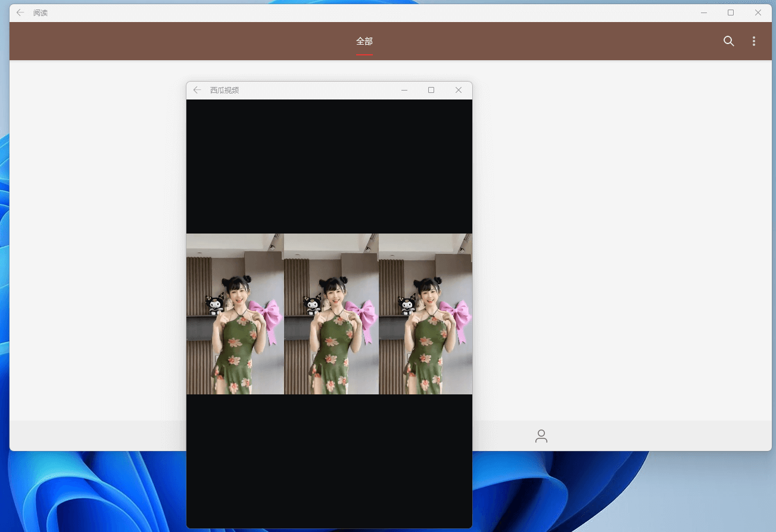Click the 西瓜视频 title bar label
Screen dimensions: 776x532
click(224, 90)
